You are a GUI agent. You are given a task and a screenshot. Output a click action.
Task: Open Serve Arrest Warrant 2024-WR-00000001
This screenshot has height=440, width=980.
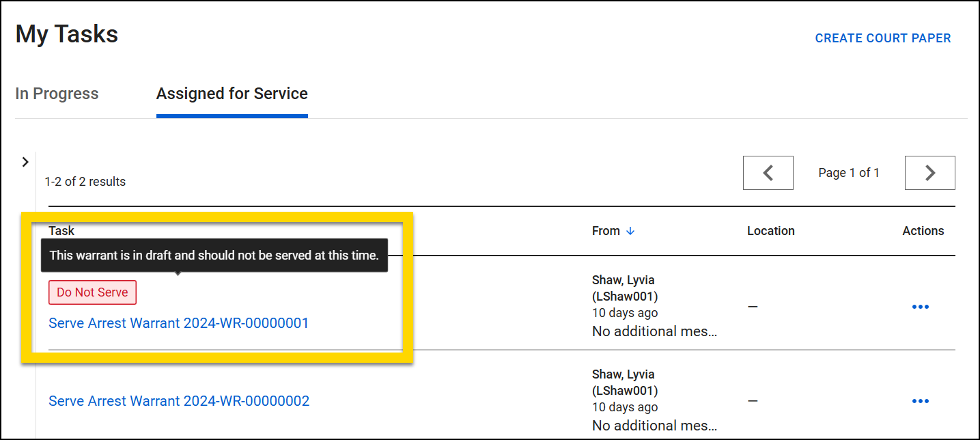click(178, 322)
